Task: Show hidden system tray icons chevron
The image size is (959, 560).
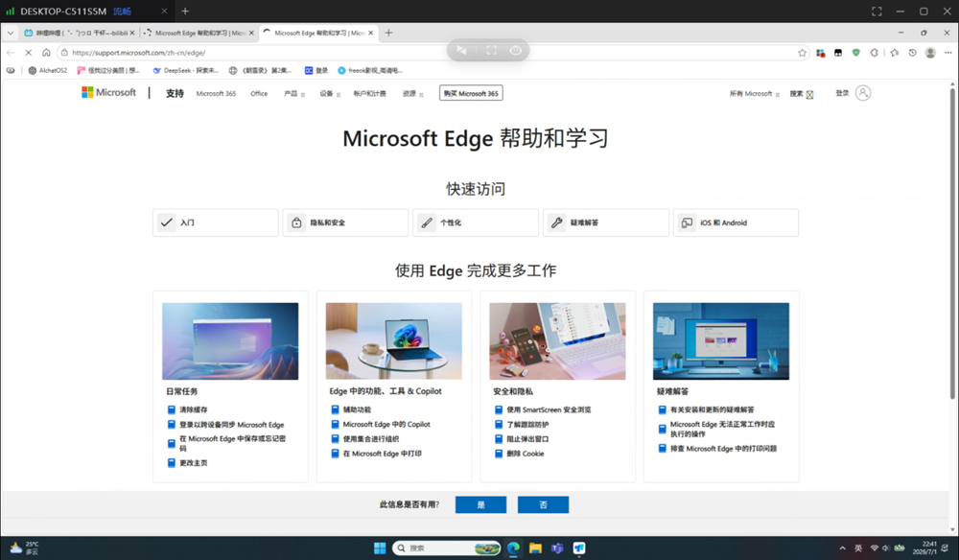Action: pos(842,548)
